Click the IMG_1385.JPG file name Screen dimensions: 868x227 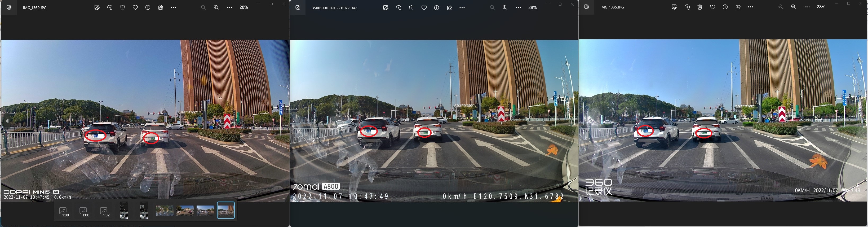(x=612, y=7)
